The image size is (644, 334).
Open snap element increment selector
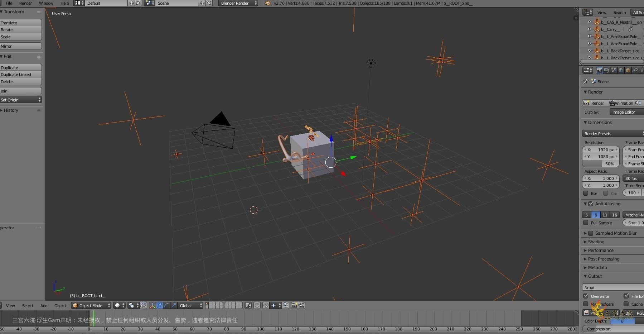point(276,305)
